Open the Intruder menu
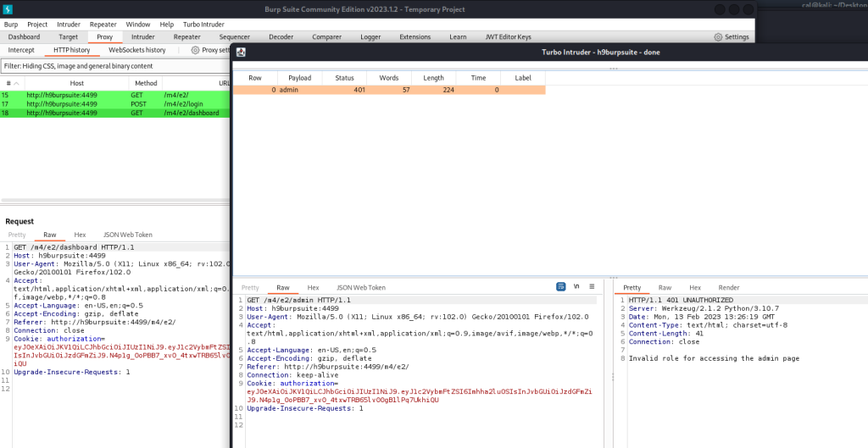 (69, 25)
